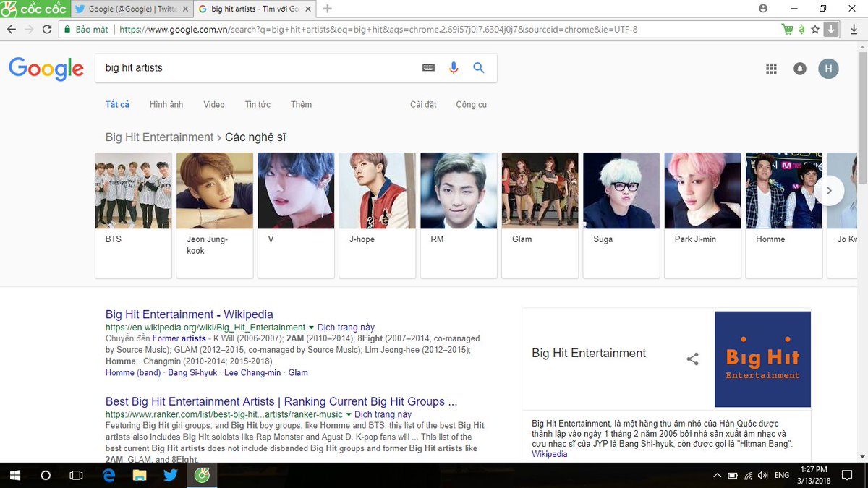Open the Twitter app on the taskbar
Viewport: 868px width, 488px height.
tap(171, 475)
